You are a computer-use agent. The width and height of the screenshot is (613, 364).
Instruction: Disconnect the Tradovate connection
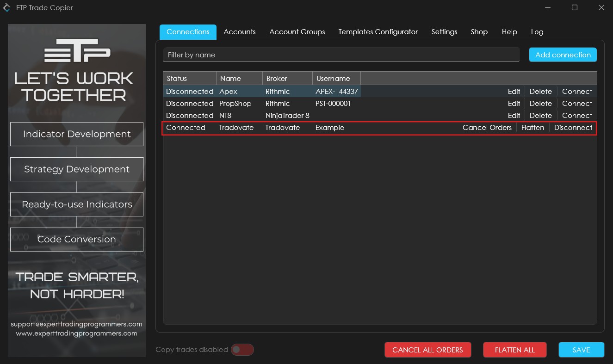coord(573,128)
